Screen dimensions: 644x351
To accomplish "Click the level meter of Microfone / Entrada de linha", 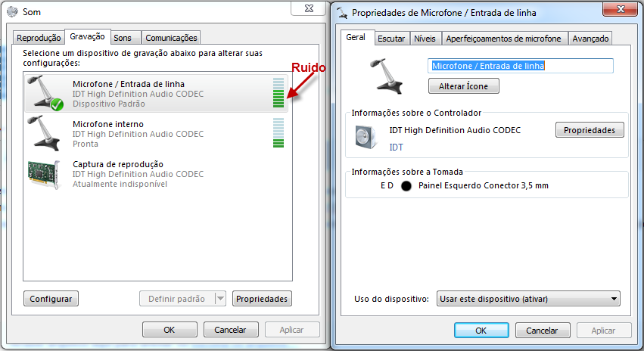I will pos(278,93).
